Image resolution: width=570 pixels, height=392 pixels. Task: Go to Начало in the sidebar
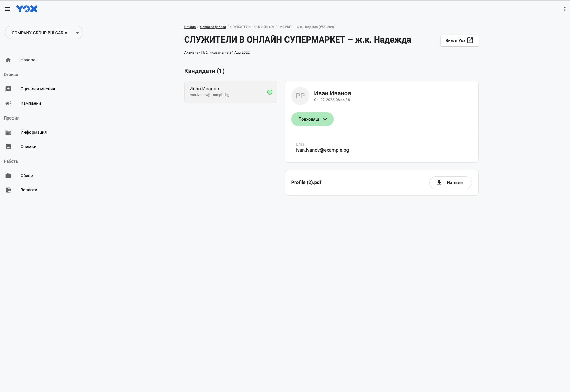28,60
